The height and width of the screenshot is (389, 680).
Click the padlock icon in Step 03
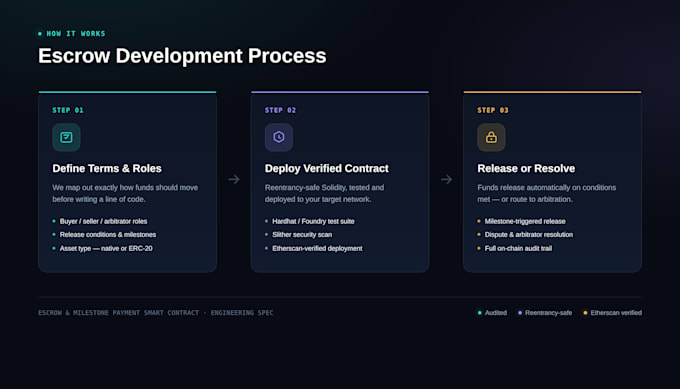[491, 137]
